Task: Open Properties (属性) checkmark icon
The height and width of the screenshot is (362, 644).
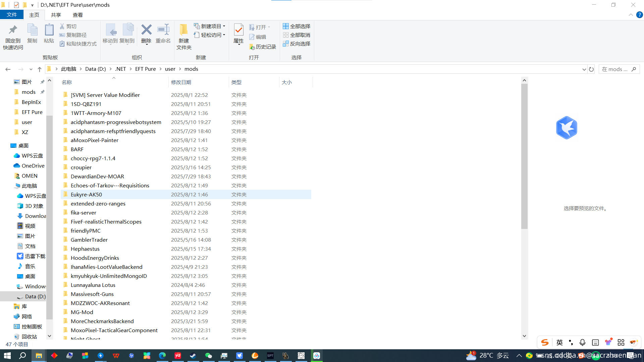Action: coord(238,30)
